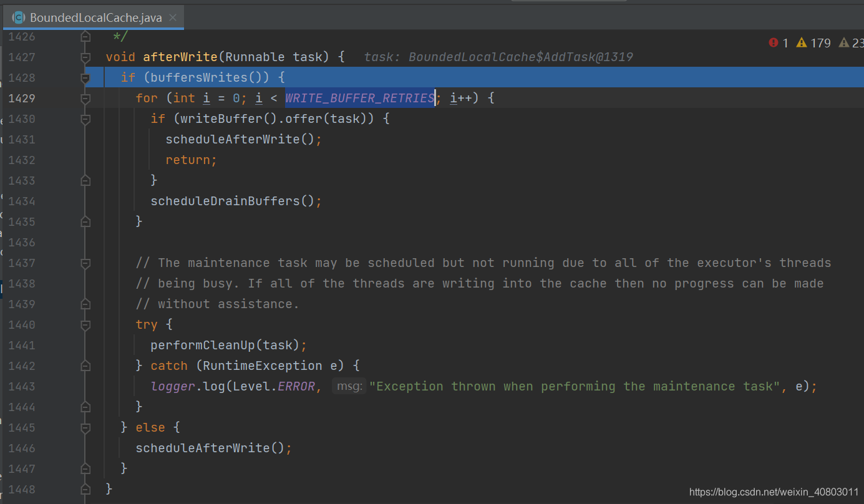Click the WRITE_BUFFER_RETRIES constant

click(x=360, y=99)
